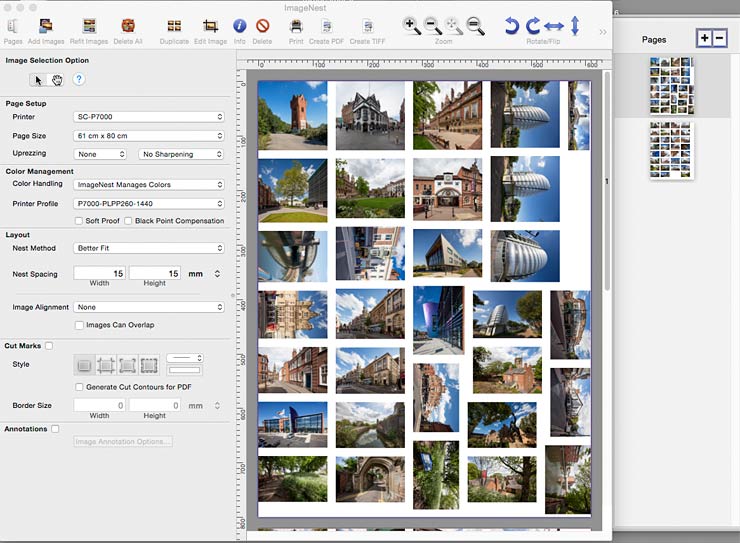740x543 pixels.
Task: Open the Uprezzing None dropdown
Action: (100, 154)
